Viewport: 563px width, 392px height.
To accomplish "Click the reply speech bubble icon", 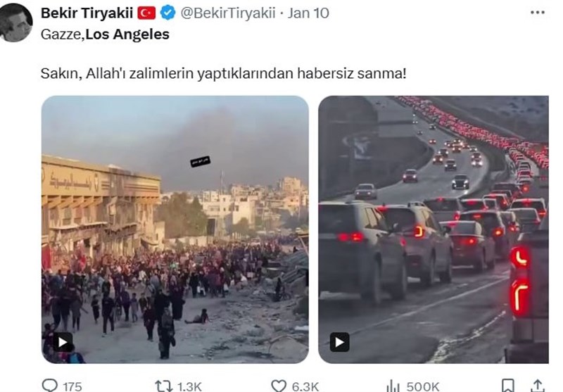I will (49, 385).
